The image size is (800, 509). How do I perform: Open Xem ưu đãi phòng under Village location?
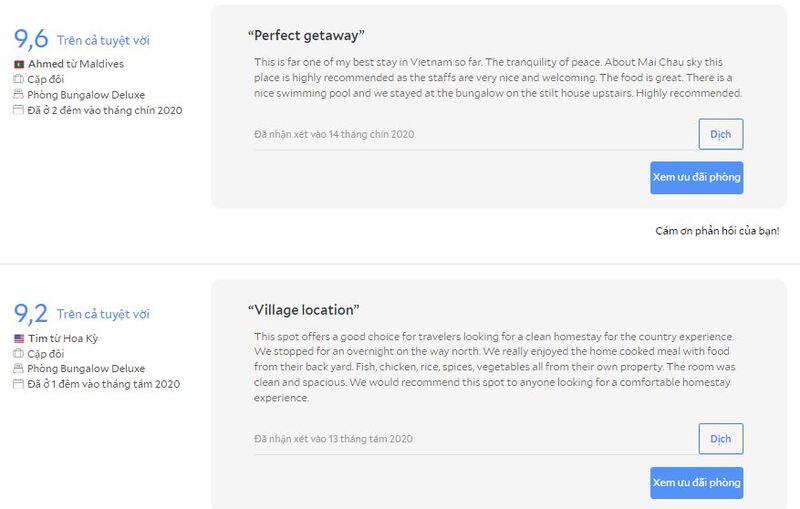696,482
